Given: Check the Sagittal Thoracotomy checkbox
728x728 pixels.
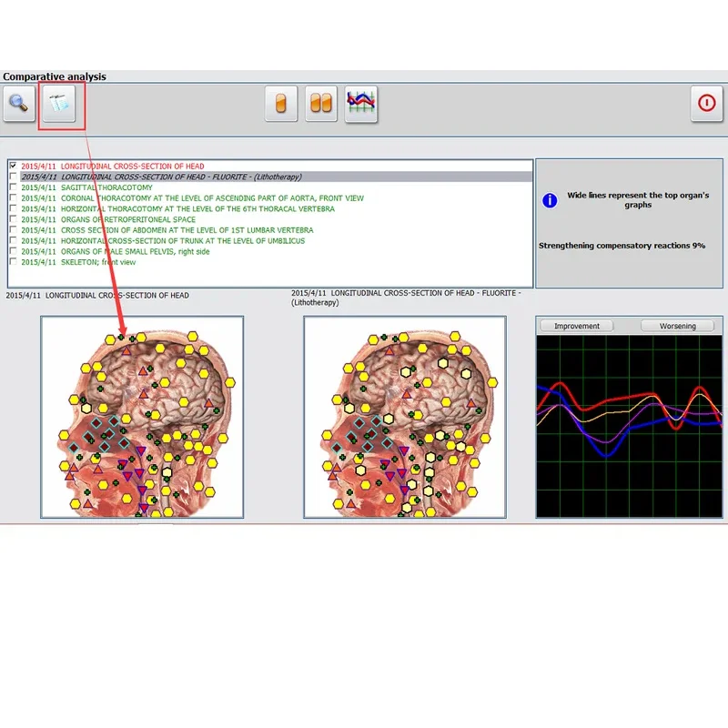Looking at the screenshot, I should 13,187.
